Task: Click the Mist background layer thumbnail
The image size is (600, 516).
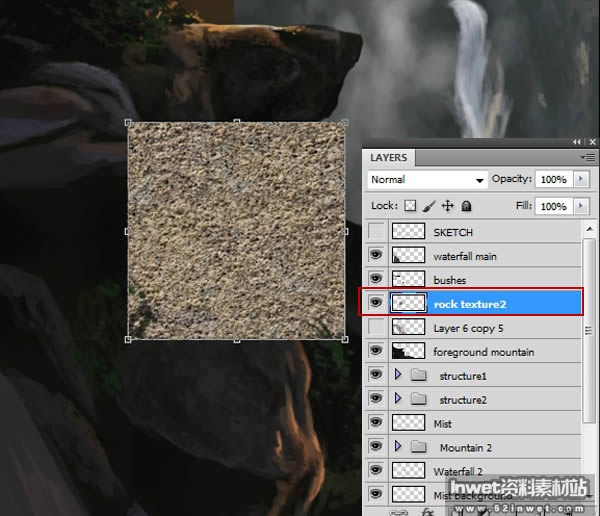Action: pos(408,494)
